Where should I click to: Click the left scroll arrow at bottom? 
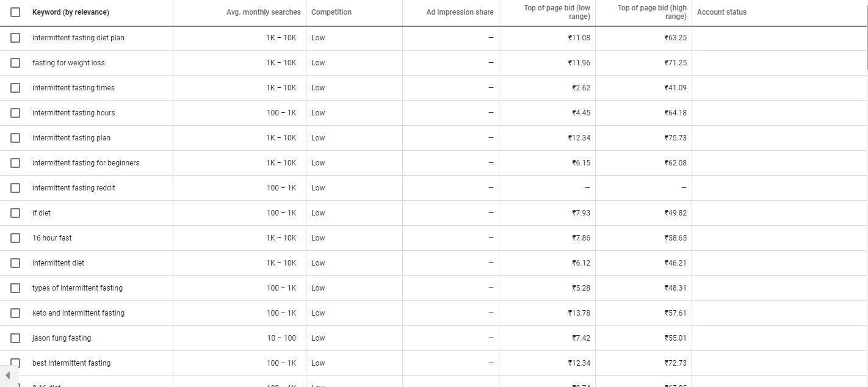[x=7, y=375]
